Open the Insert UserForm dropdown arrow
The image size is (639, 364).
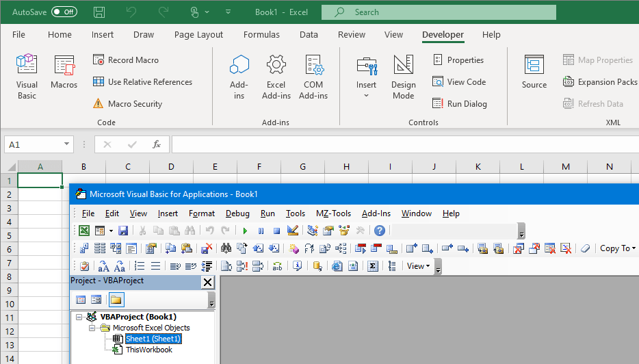click(111, 231)
